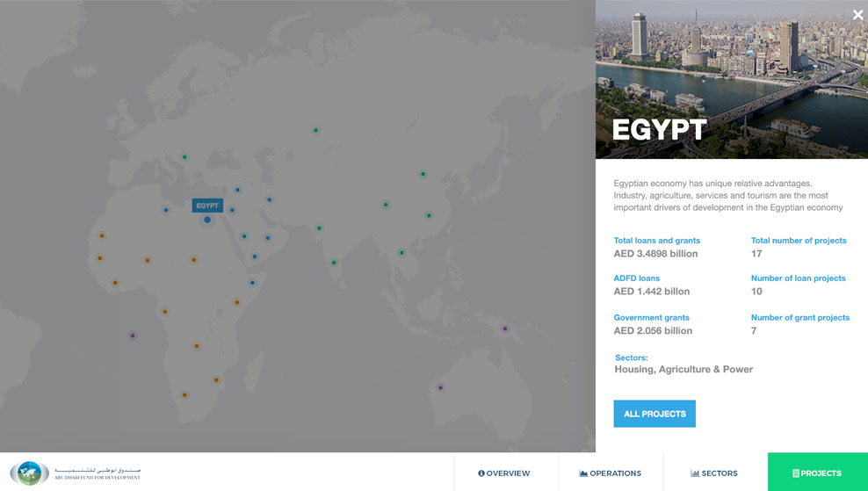Select the green marker in southern India
The image size is (868, 491).
[334, 263]
